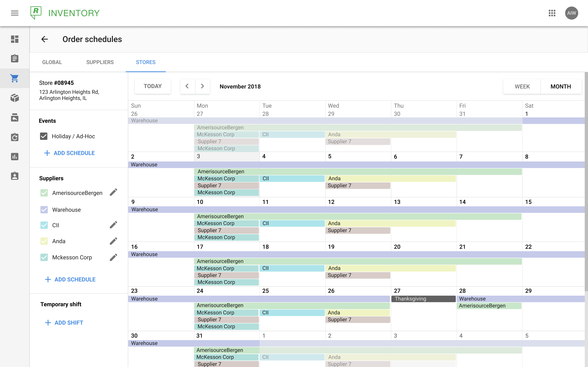Edit the AmerisourceBergen supplier schedule
The image size is (588, 367).
coord(113,192)
